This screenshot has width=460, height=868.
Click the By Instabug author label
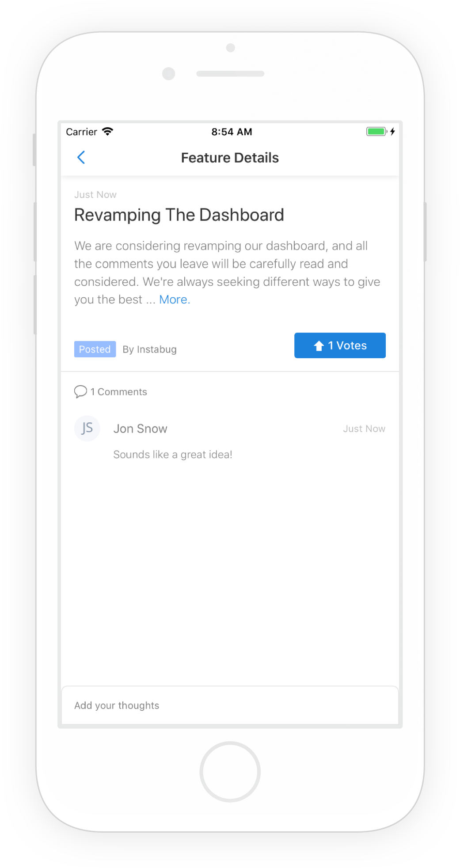click(149, 349)
